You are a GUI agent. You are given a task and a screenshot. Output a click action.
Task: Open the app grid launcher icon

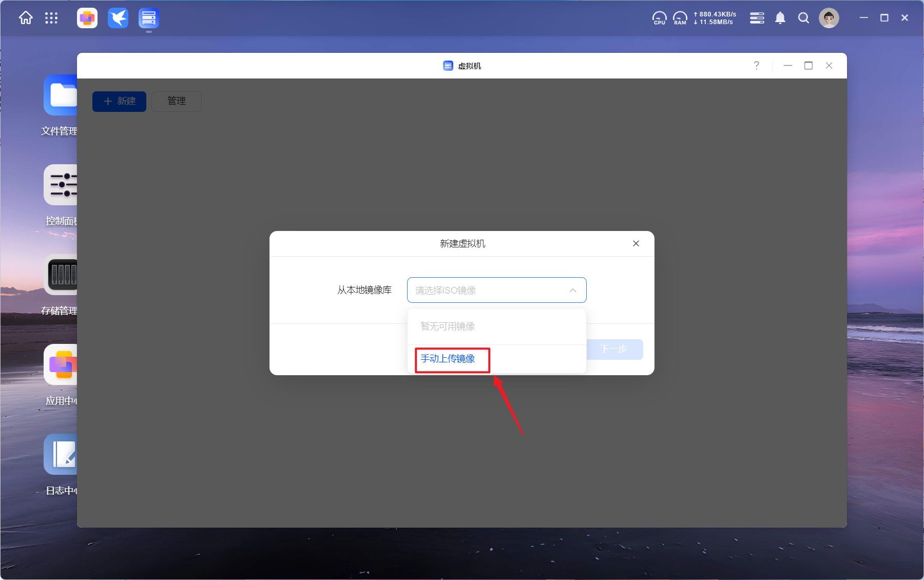51,18
